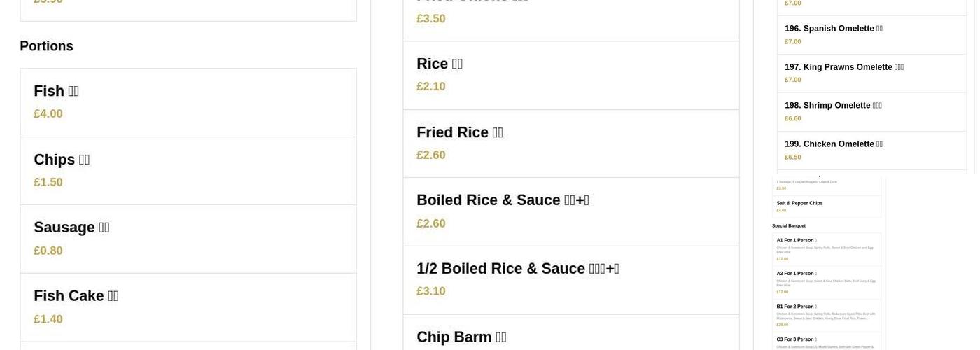The width and height of the screenshot is (980, 350).
Task: Open the A1 For 1 Person banquet
Action: tap(827, 249)
